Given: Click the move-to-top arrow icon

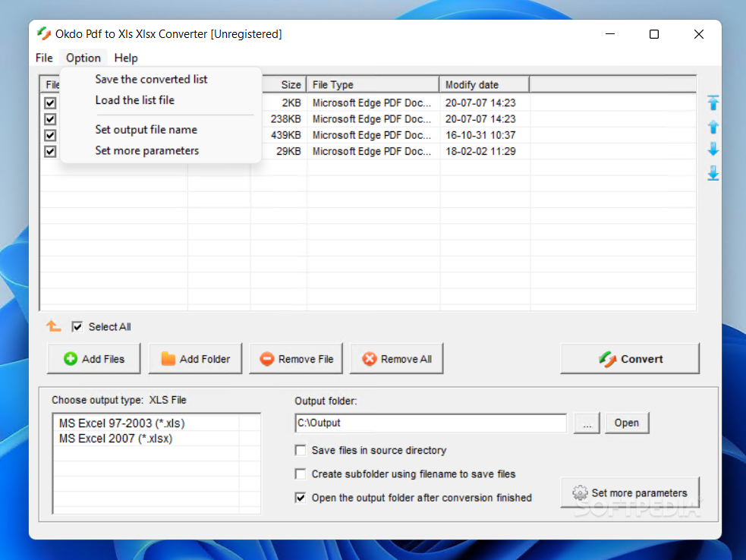Looking at the screenshot, I should (713, 102).
